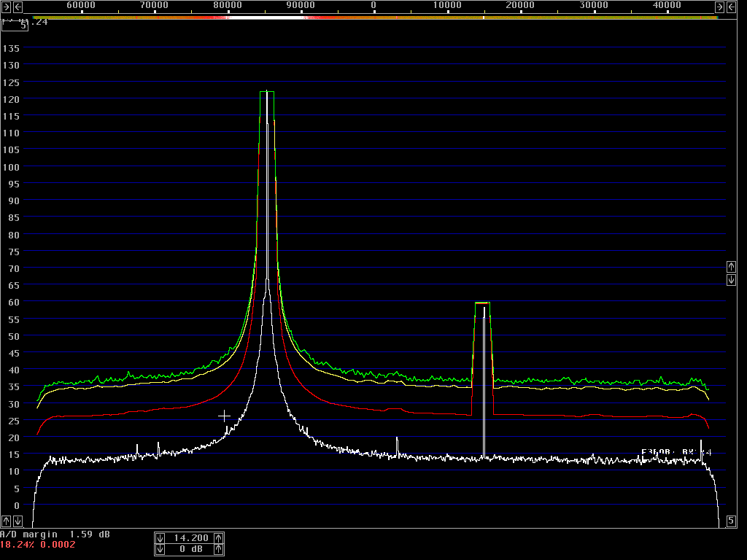Click the red 18.24% 0.0002 readout
747x560 pixels.
tap(38, 545)
